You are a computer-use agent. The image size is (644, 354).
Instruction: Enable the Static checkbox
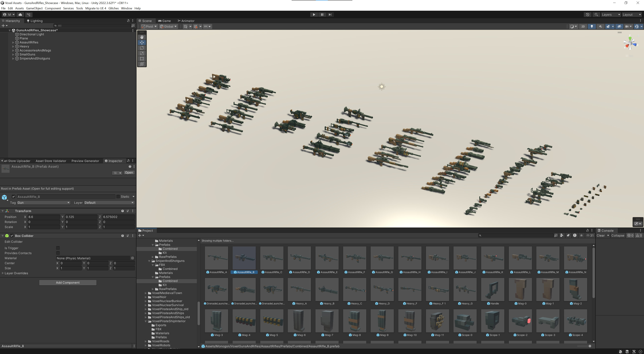pyautogui.click(x=118, y=197)
